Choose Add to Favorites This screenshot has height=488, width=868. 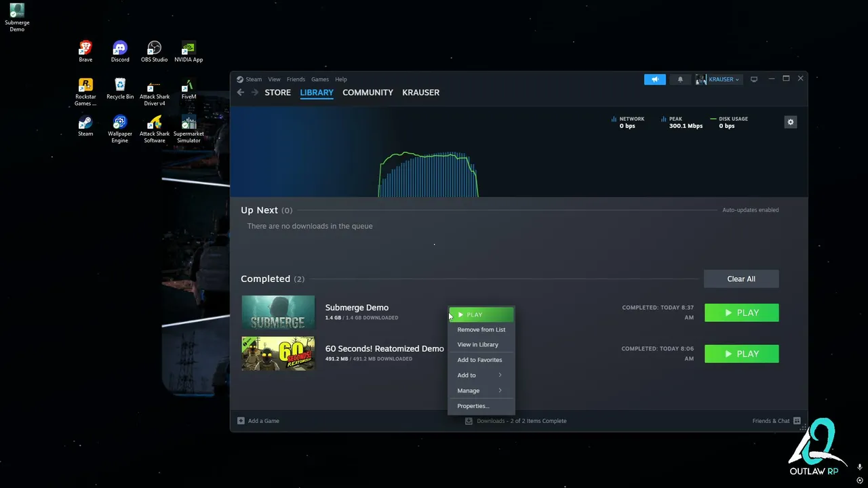pos(481,360)
